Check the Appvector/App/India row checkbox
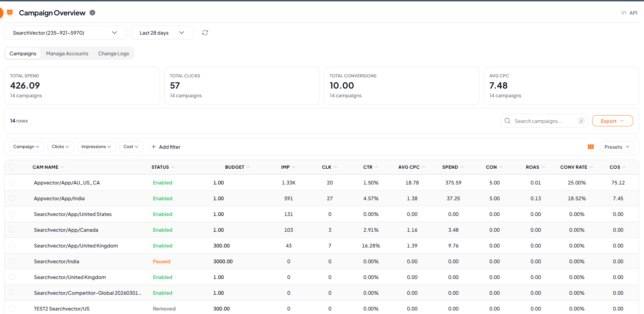644x314 pixels. (12, 198)
